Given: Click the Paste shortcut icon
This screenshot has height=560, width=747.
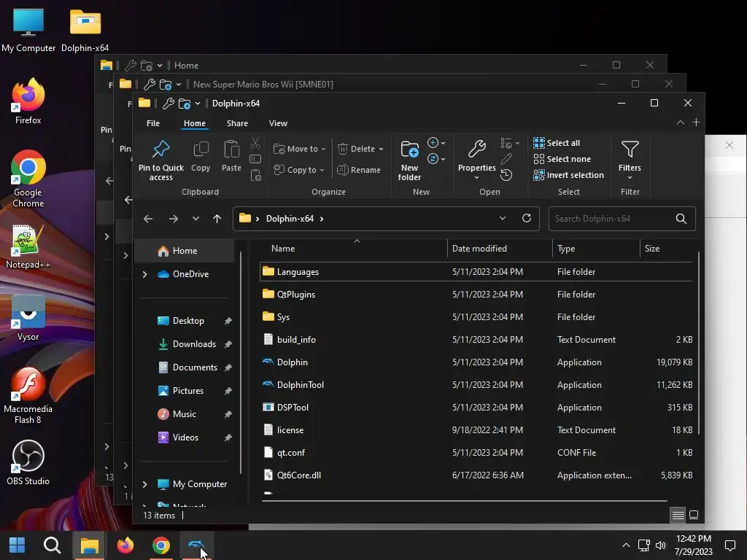Looking at the screenshot, I should tap(255, 175).
